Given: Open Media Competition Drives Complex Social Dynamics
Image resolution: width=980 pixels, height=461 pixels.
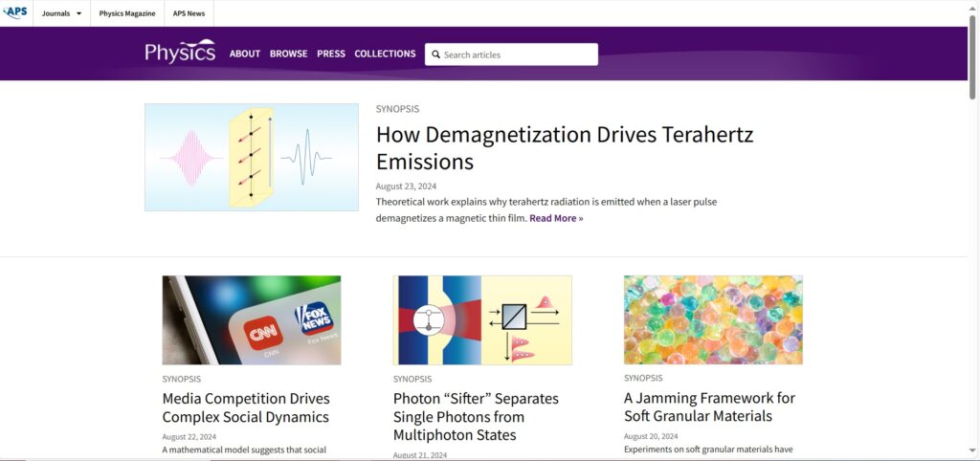Looking at the screenshot, I should (246, 407).
